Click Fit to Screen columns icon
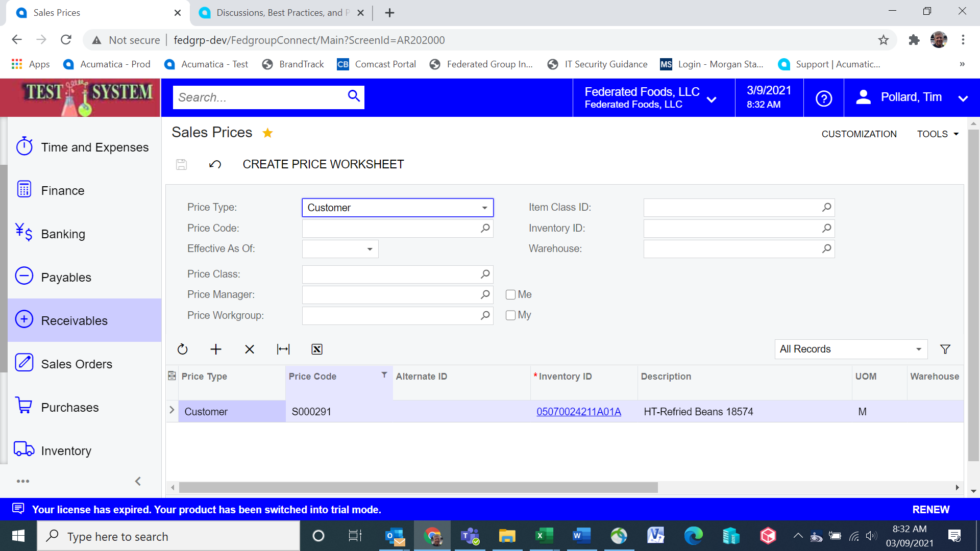Screen dimensions: 980x551 (x=283, y=349)
